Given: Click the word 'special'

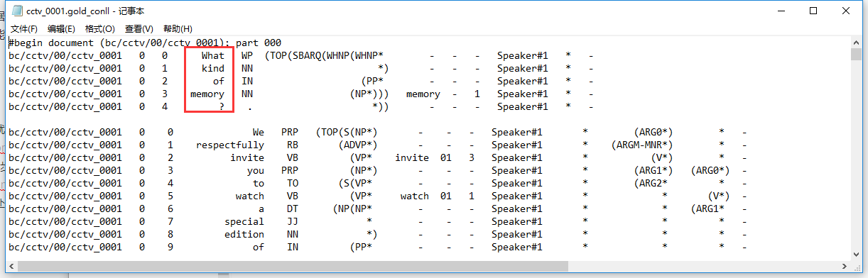Looking at the screenshot, I should 244,221.
